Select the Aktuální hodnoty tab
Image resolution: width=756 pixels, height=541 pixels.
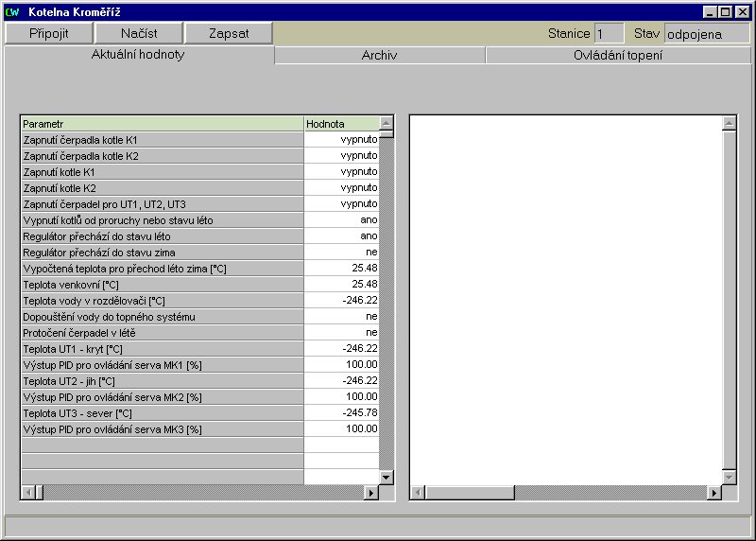click(138, 55)
